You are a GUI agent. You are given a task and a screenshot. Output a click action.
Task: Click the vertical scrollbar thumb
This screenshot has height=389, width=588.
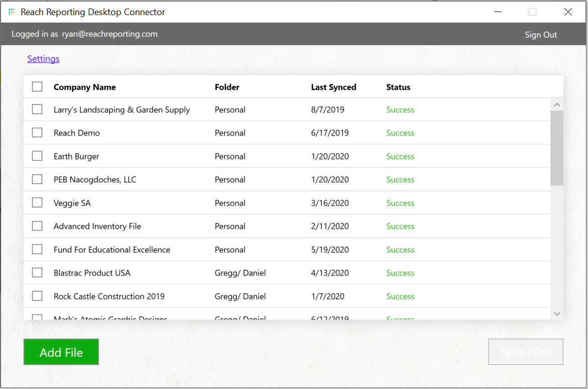[x=557, y=148]
